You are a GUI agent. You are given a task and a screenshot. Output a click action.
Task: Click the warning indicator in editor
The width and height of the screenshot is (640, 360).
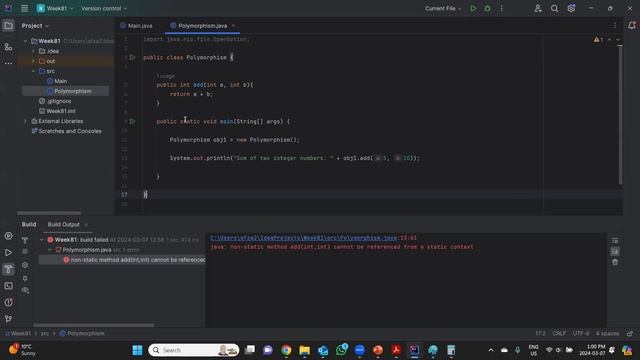point(598,40)
